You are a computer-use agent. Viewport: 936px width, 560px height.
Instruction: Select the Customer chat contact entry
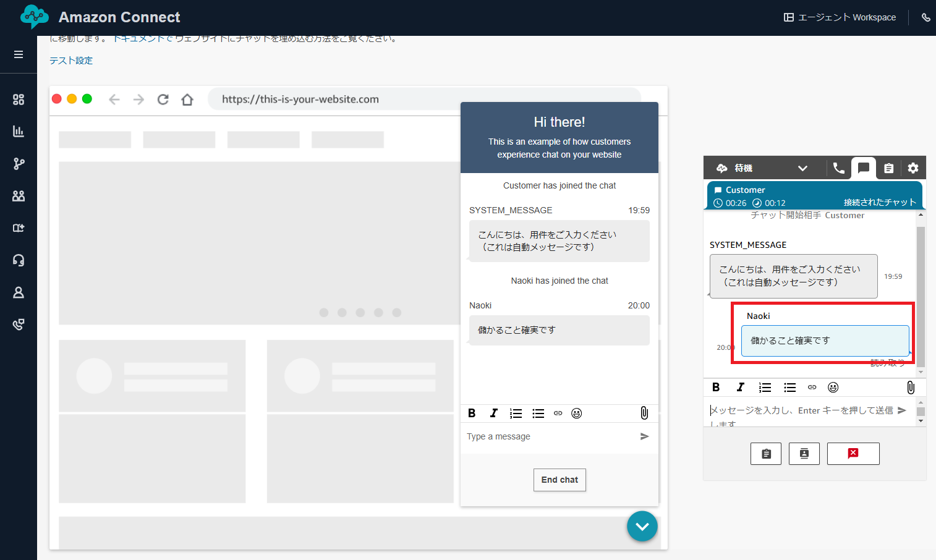815,196
